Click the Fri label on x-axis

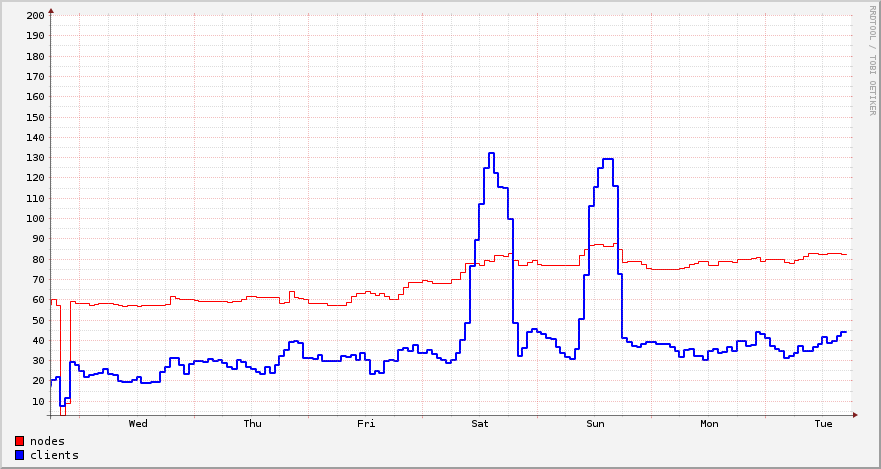point(367,424)
